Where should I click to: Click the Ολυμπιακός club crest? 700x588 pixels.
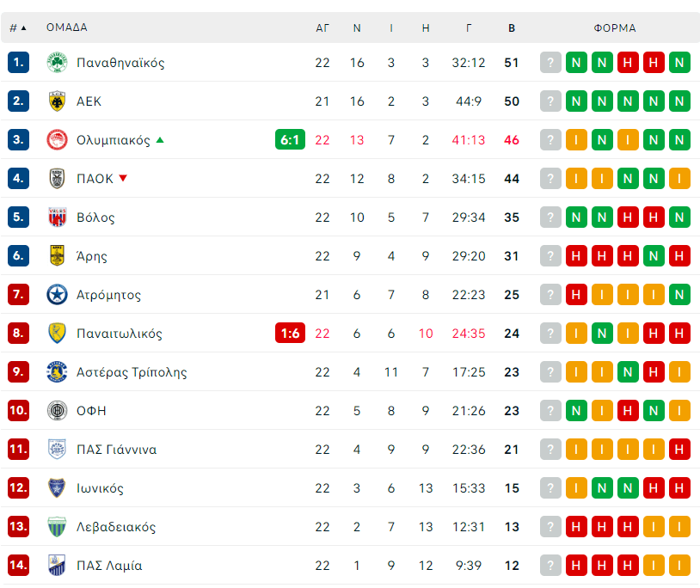57,140
